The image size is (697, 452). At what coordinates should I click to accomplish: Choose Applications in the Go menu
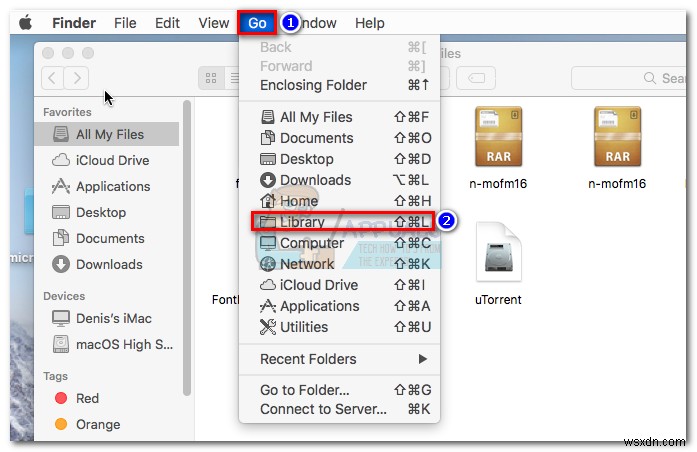(340, 306)
